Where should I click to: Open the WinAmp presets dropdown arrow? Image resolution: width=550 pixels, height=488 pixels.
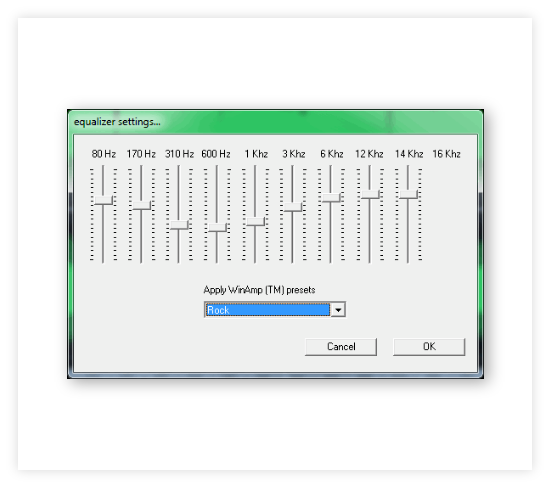pos(338,310)
